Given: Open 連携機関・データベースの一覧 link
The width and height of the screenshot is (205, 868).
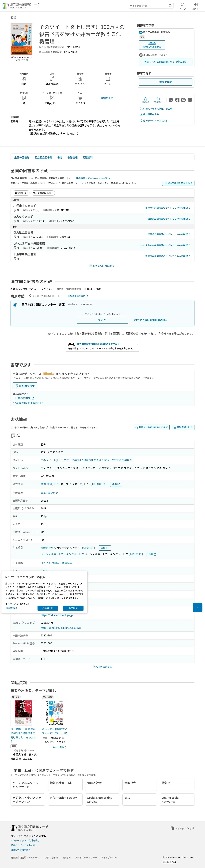Looking at the screenshot, I should tap(93, 178).
